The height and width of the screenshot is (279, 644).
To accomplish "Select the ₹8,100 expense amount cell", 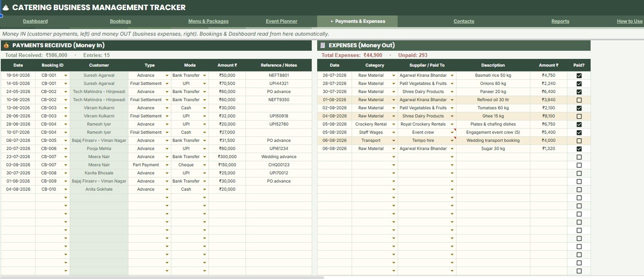I will (549, 116).
